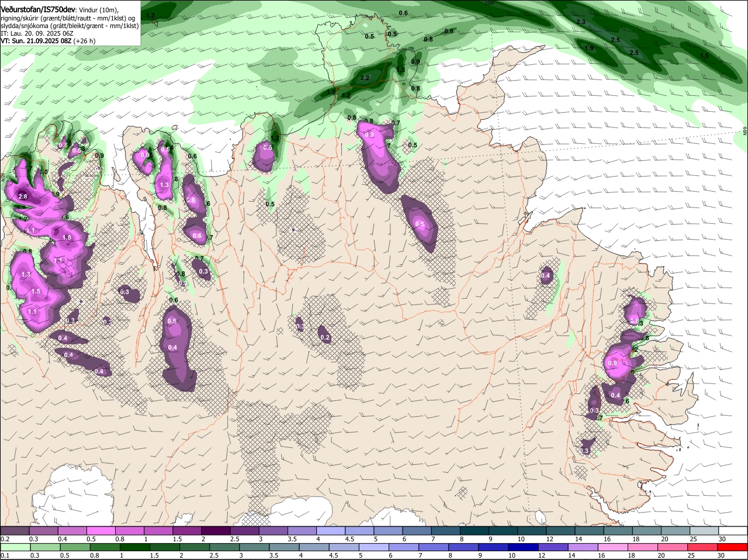Click the bright pink snow swatch between 0.5 and 0.8
Viewport: 748px width, 560px height.
pos(101,530)
